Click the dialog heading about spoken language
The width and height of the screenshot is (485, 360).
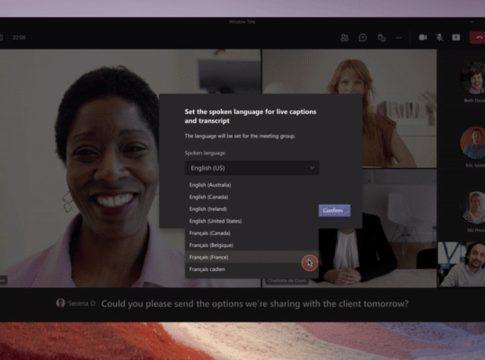(x=250, y=116)
